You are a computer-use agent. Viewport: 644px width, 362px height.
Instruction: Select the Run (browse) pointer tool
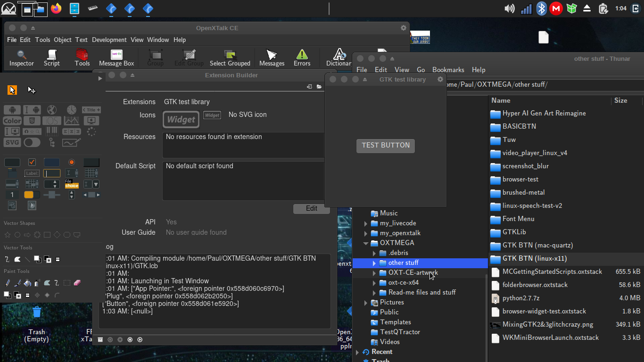point(12,90)
